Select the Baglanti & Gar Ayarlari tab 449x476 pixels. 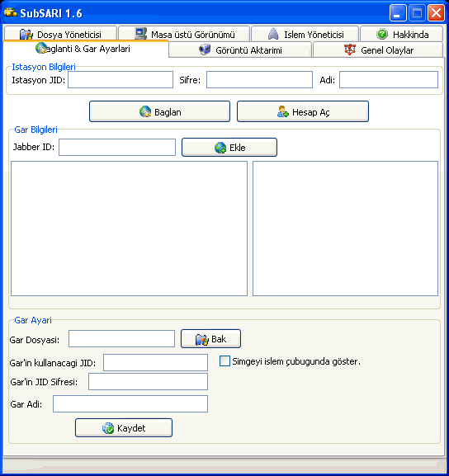pos(86,49)
